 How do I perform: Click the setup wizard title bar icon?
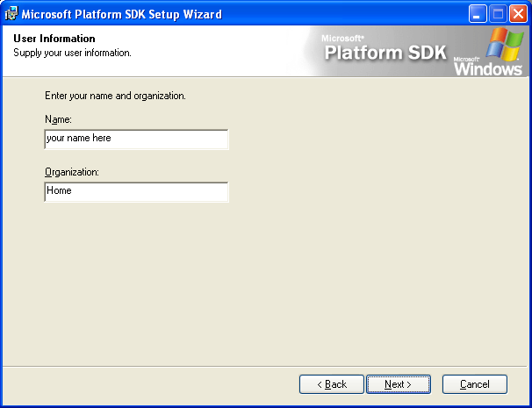[11, 14]
